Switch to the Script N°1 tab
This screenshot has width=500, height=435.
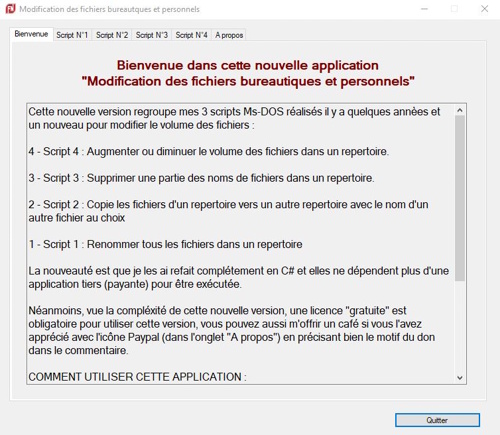[72, 35]
